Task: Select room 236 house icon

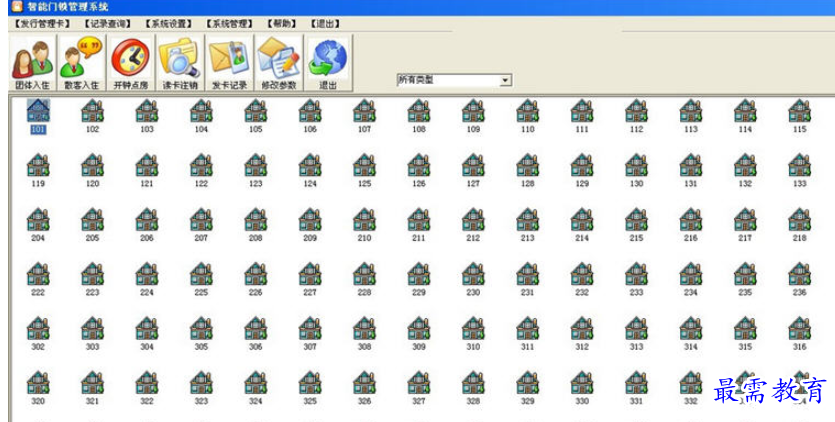Action: [800, 274]
